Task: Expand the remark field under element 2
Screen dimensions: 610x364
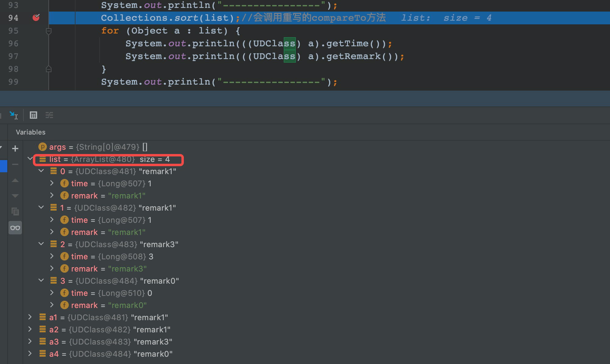Action: 52,268
